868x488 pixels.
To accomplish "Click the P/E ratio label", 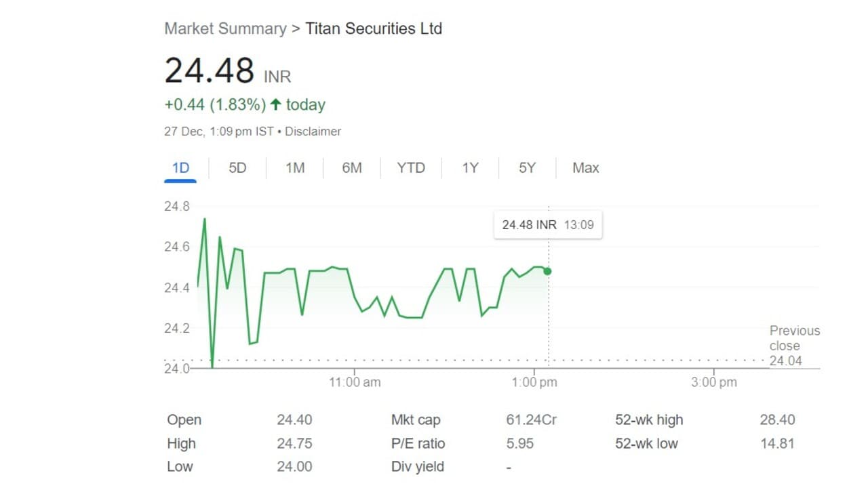I will (x=418, y=444).
